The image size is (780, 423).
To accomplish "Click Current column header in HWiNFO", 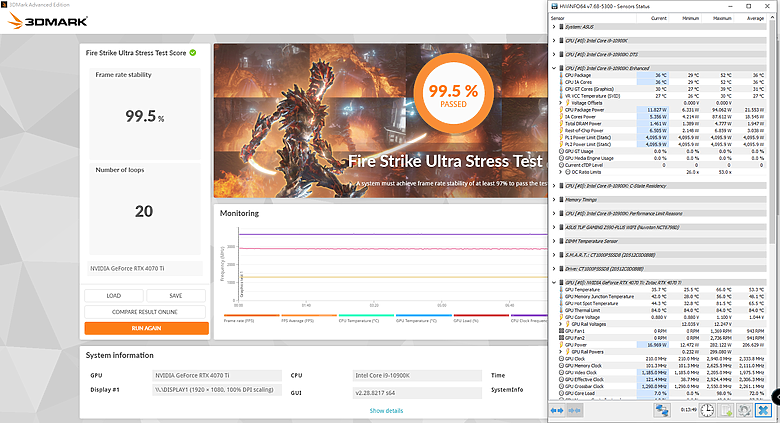I will click(x=653, y=18).
